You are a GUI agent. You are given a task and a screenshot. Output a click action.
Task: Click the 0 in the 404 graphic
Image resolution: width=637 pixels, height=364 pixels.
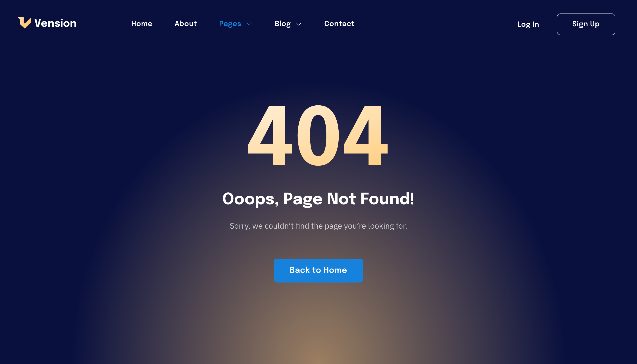[318, 135]
